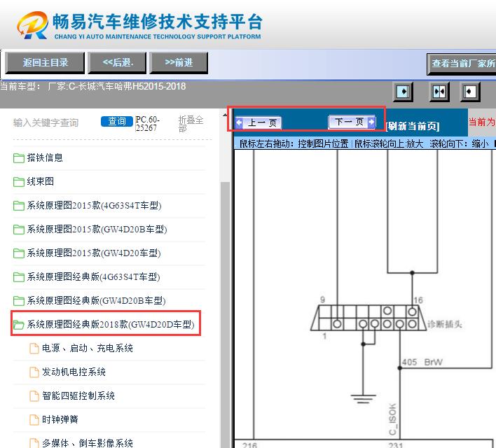Click the 刷新当前页 link
This screenshot has height=448, width=496.
tap(413, 126)
